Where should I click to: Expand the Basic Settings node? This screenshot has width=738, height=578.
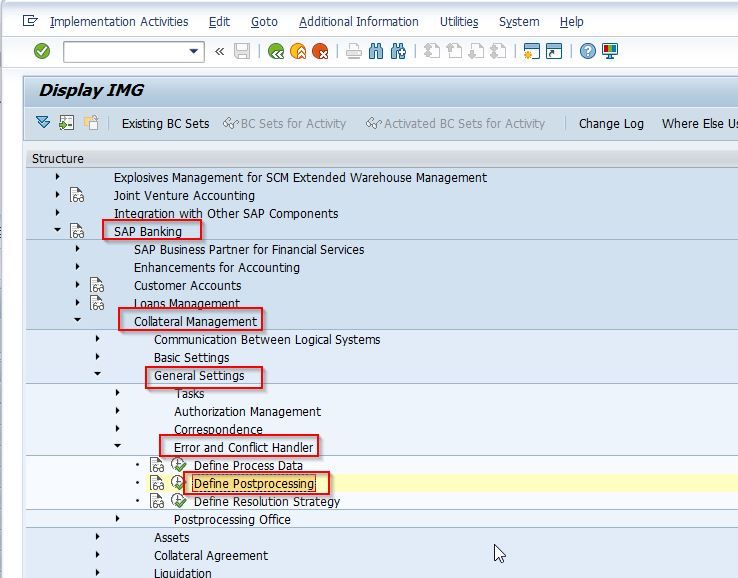click(97, 356)
